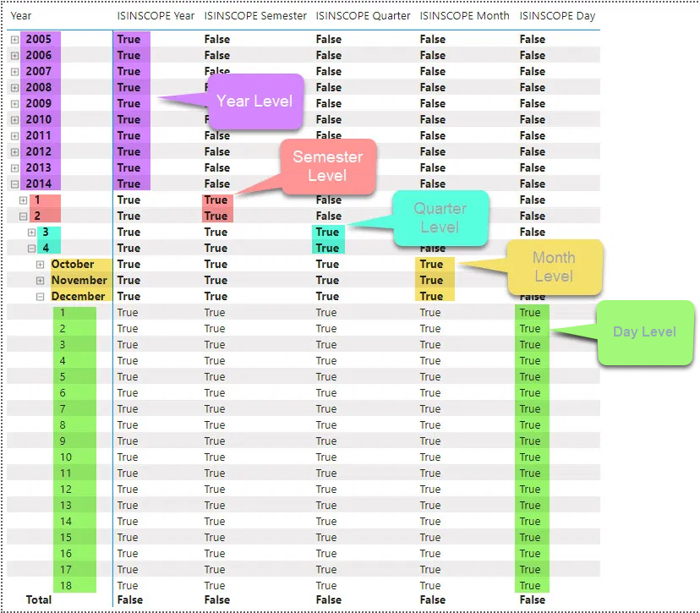Expand the 2005 year row
700x613 pixels.
click(x=14, y=39)
